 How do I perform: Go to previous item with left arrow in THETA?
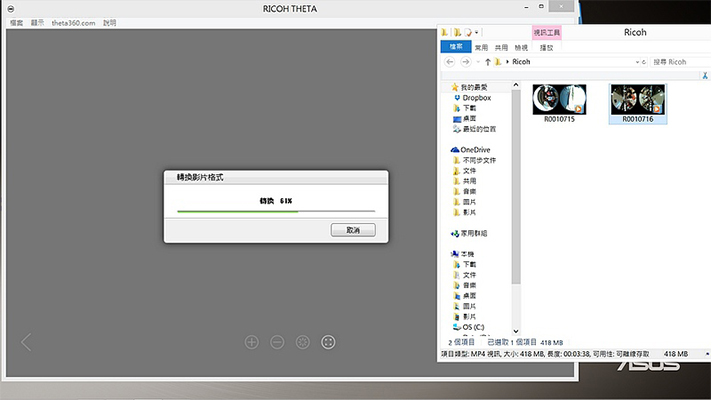[x=26, y=342]
